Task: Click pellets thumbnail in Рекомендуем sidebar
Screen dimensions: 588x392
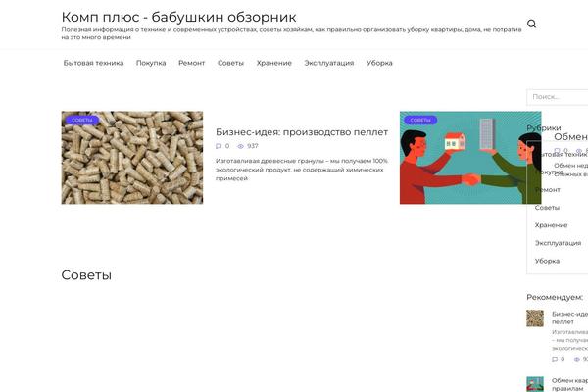Action: (535, 318)
